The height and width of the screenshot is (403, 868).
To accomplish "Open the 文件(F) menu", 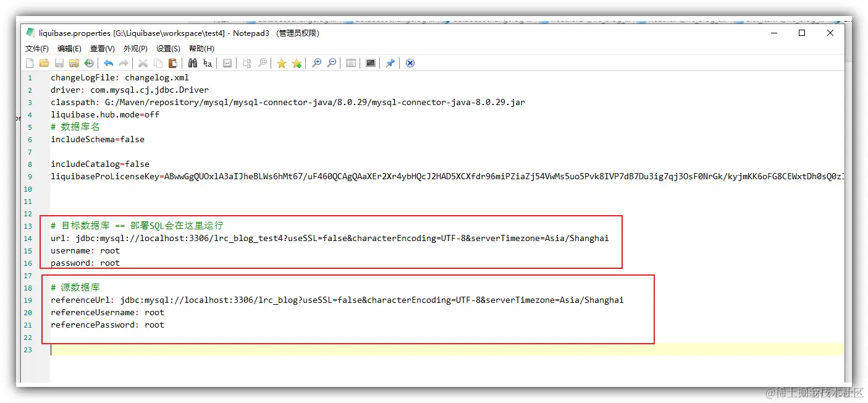I will click(x=37, y=49).
